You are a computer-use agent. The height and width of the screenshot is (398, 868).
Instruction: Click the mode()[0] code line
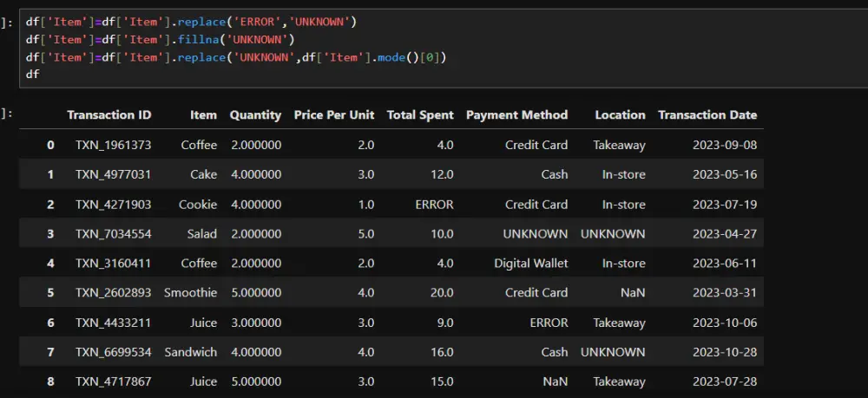(x=236, y=57)
